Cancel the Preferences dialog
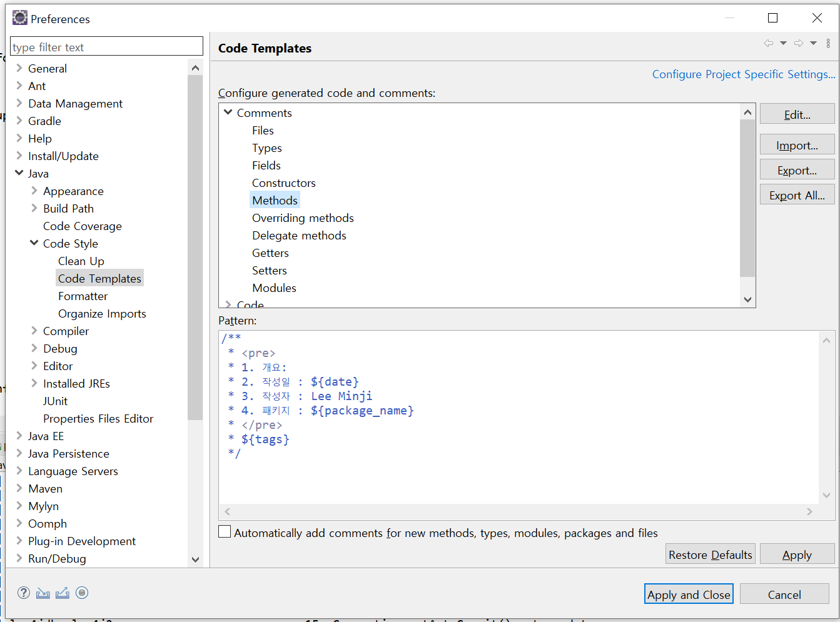This screenshot has width=840, height=622. (x=784, y=594)
